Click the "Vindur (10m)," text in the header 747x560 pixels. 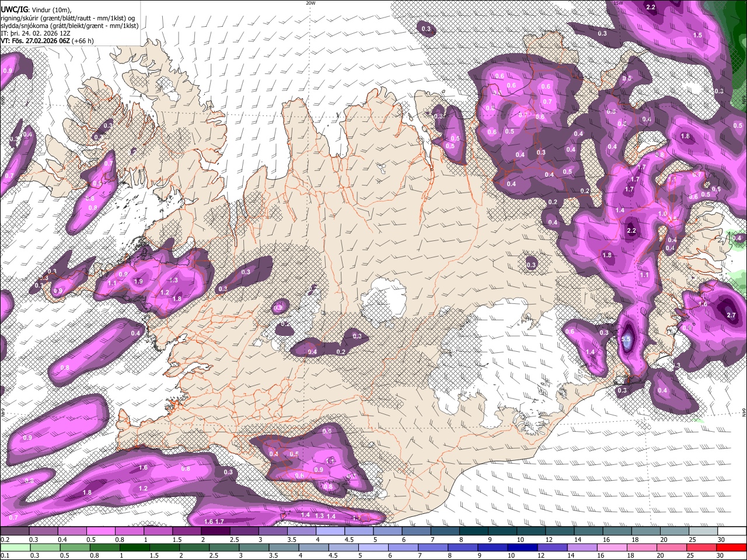point(51,10)
